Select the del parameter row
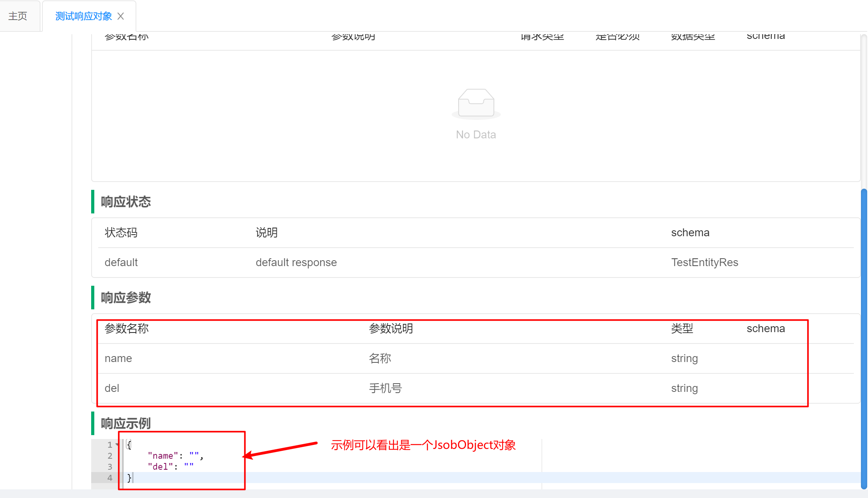Screen dimensions: 868x498 coord(112,388)
